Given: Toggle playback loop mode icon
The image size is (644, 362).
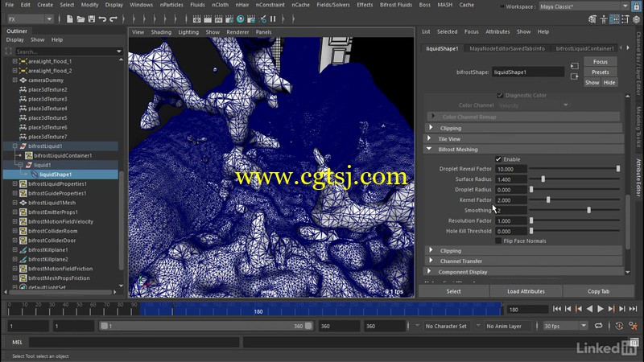Looking at the screenshot, I should coord(598,326).
